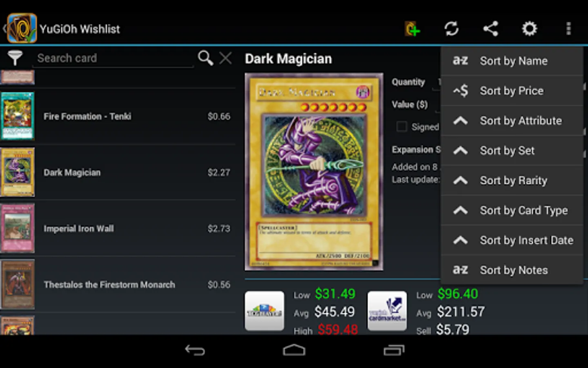Tap the a-z icon beside Sort by Notes
The image size is (588, 368).
pyautogui.click(x=460, y=270)
